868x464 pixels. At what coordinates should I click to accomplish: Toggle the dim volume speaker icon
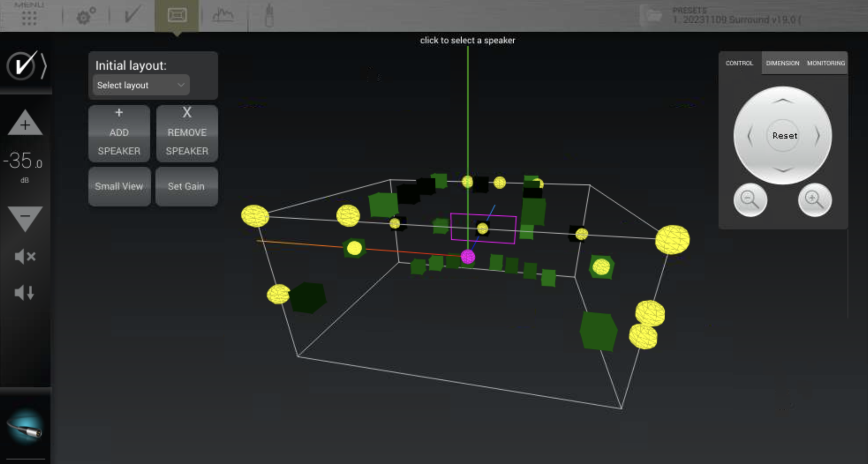[x=25, y=293]
